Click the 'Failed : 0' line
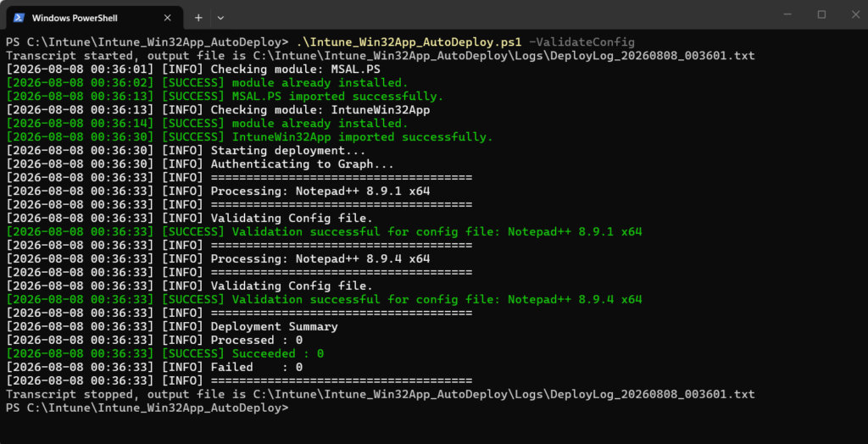The width and height of the screenshot is (868, 444). tap(154, 367)
